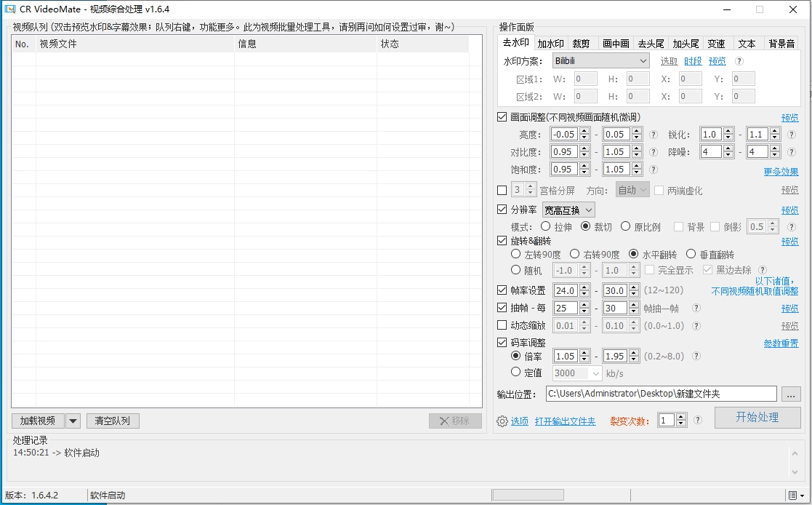Click the help icon beside frame extraction (帧抽一帧)
Screen dimensions: 812x505
pos(696,308)
